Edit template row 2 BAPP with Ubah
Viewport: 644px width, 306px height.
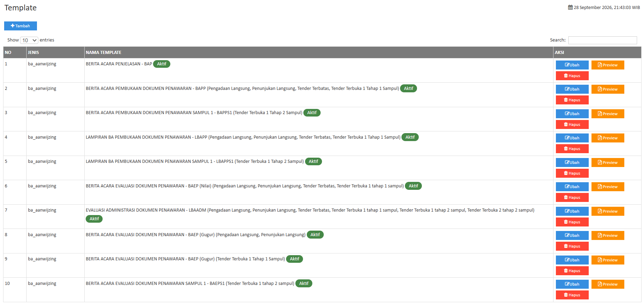click(x=572, y=89)
